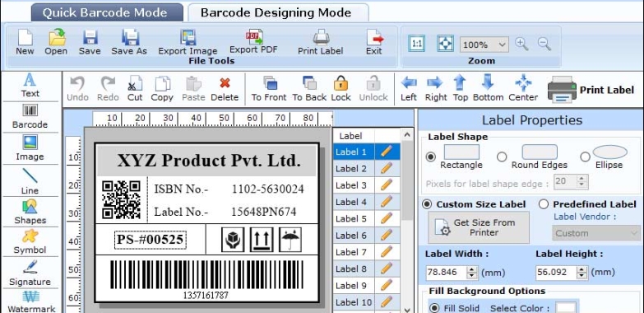Select the Text tool in sidebar
Image resolution: width=644 pixels, height=313 pixels.
30,86
